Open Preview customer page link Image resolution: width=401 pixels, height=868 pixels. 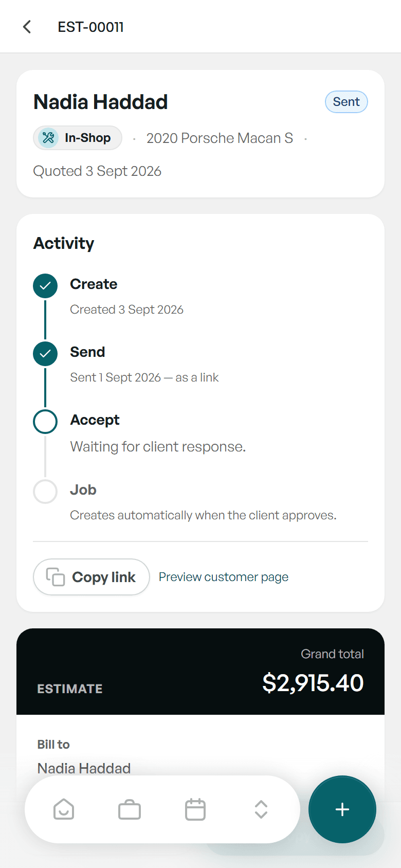click(x=224, y=577)
